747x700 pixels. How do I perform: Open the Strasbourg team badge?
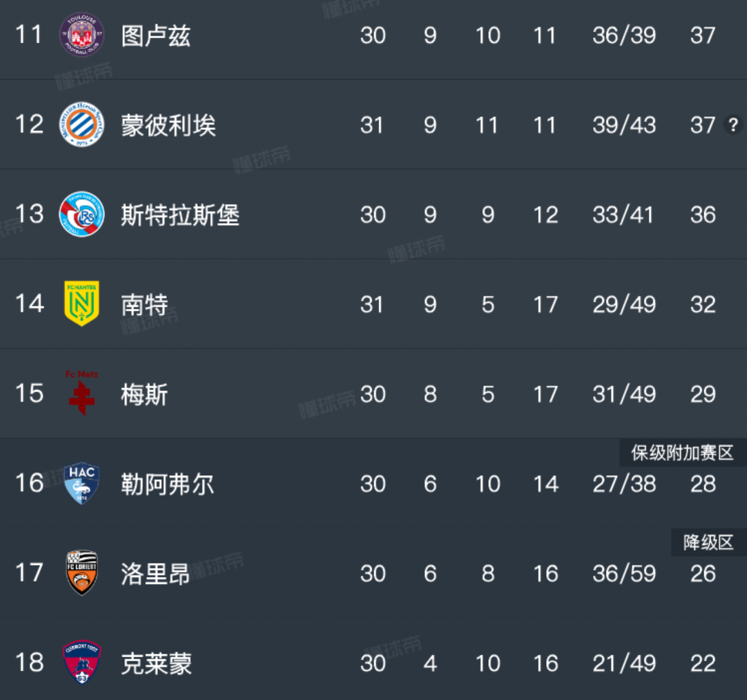pos(82,215)
